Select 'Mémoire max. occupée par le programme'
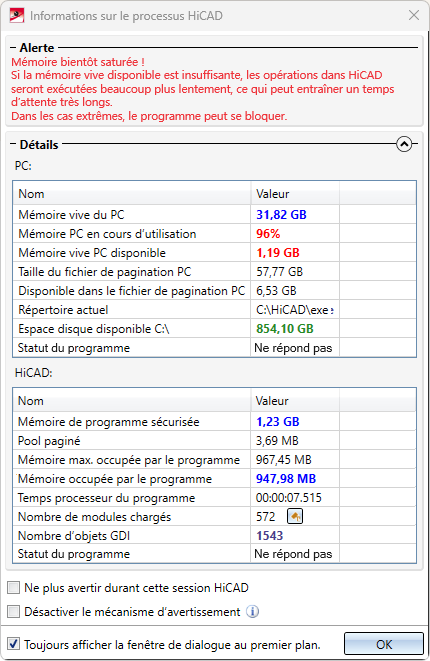 pyautogui.click(x=215, y=459)
